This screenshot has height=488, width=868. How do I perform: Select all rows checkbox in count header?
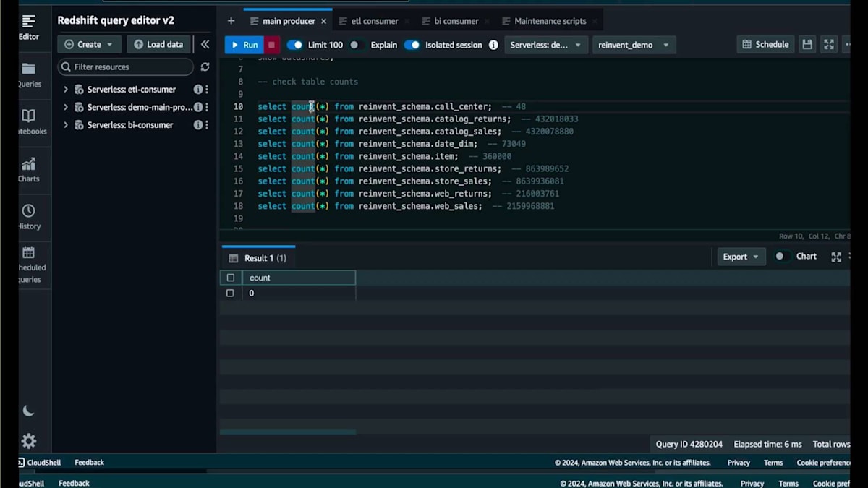(x=231, y=278)
